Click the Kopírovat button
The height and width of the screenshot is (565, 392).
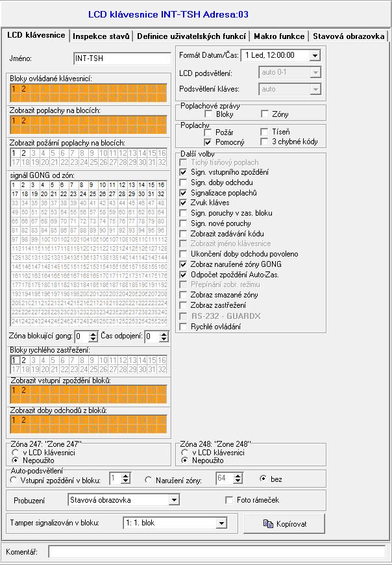[x=284, y=523]
